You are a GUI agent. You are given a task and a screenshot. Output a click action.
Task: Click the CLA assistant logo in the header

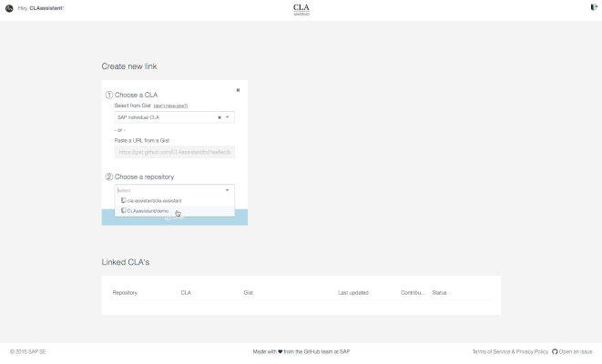pos(301,8)
